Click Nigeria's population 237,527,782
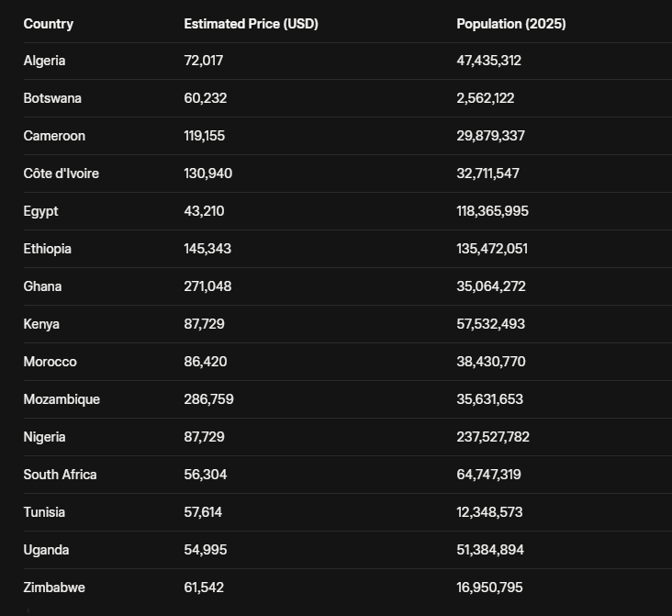 tap(493, 437)
